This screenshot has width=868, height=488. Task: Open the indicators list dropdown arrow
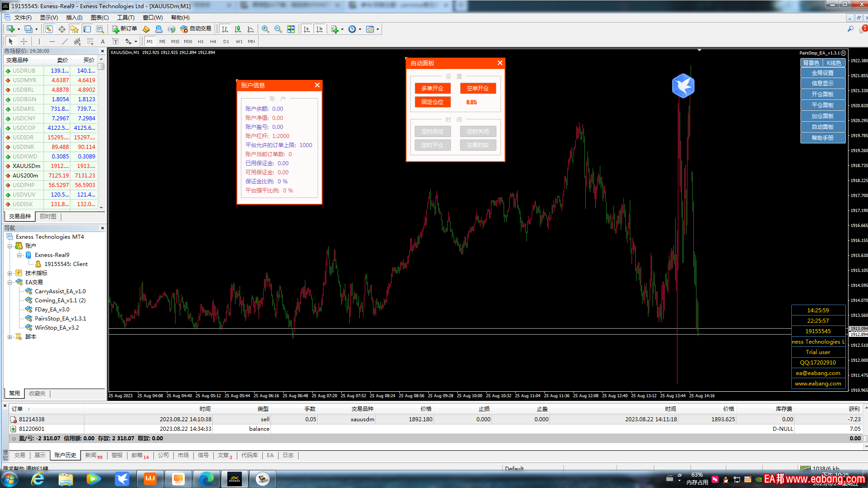[x=342, y=29]
